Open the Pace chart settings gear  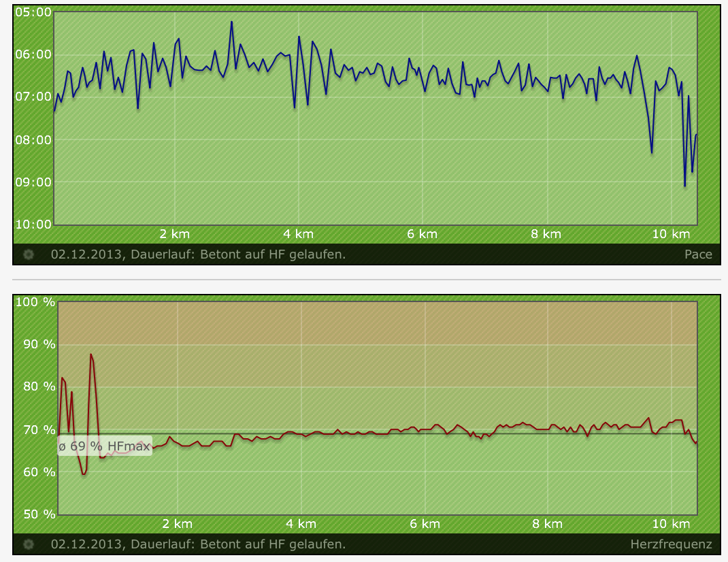point(29,254)
